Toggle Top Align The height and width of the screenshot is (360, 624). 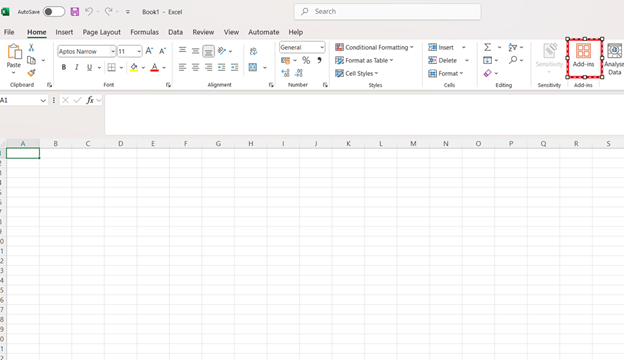point(182,51)
